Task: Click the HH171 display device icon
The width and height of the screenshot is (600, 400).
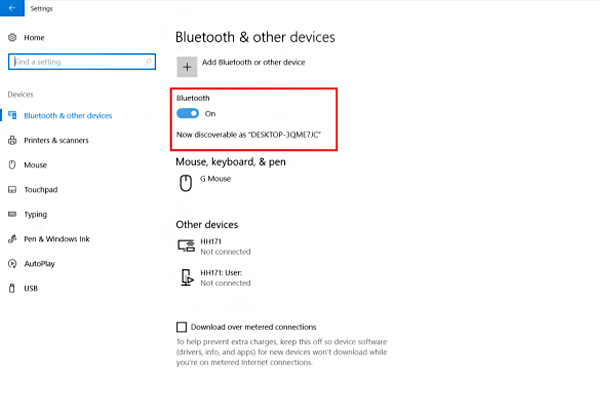Action: pyautogui.click(x=186, y=245)
